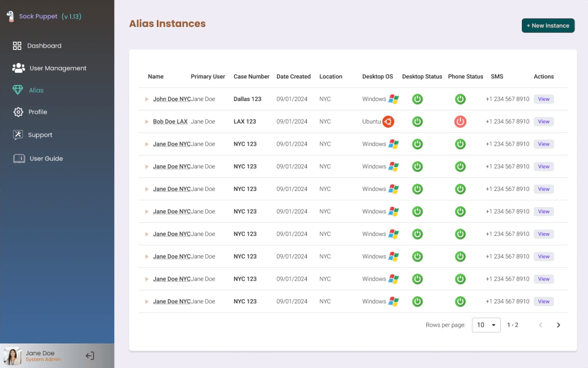Screen dimensions: 588x368
Task: Toggle Phone Status power icon for John Doe NYC
Action: [460, 99]
